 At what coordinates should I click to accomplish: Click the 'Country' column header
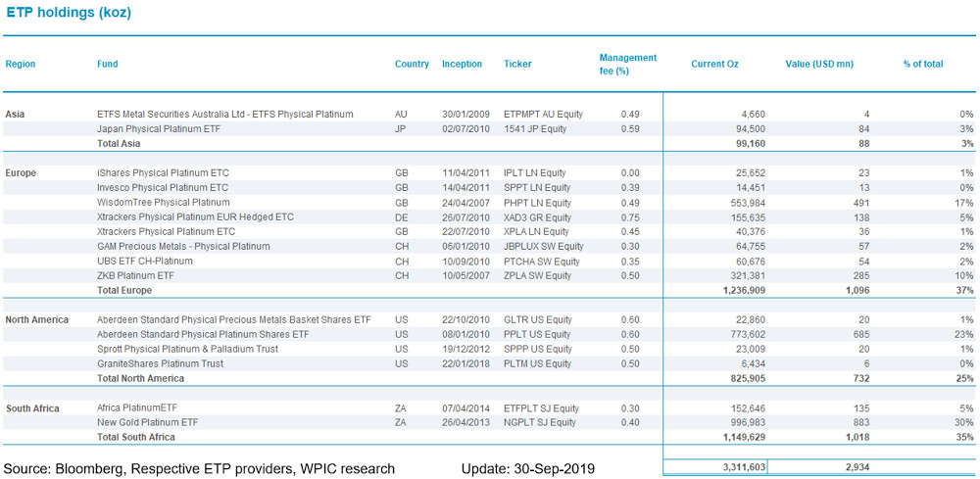click(412, 64)
